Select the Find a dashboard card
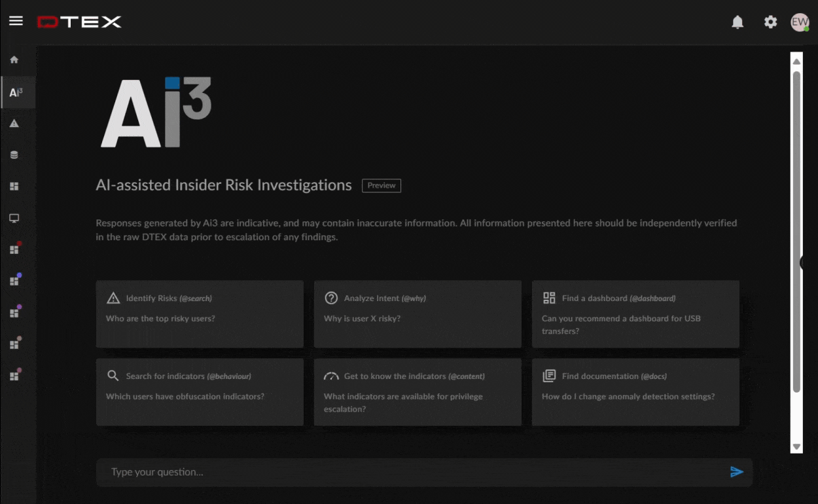 click(635, 314)
